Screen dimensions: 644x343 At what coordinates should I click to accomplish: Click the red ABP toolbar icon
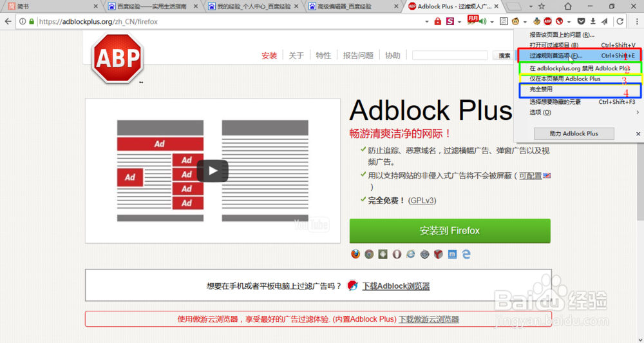(x=547, y=21)
